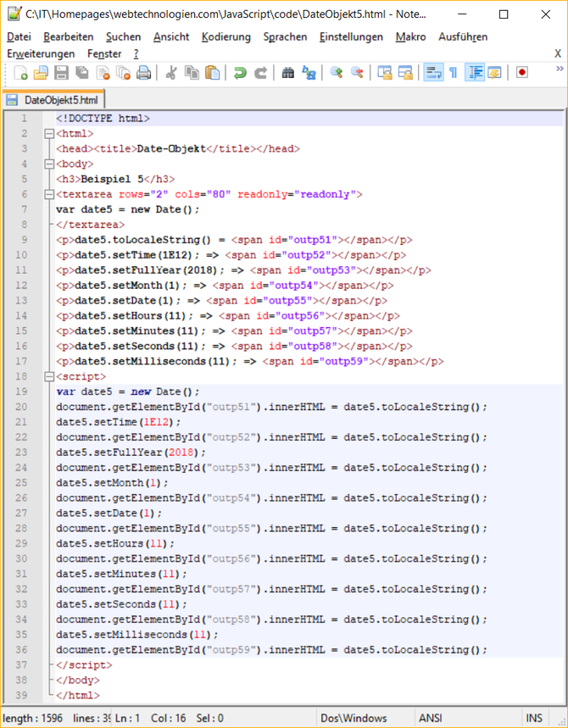The image size is (568, 728).
Task: Open a file with the folder icon
Action: (41, 73)
